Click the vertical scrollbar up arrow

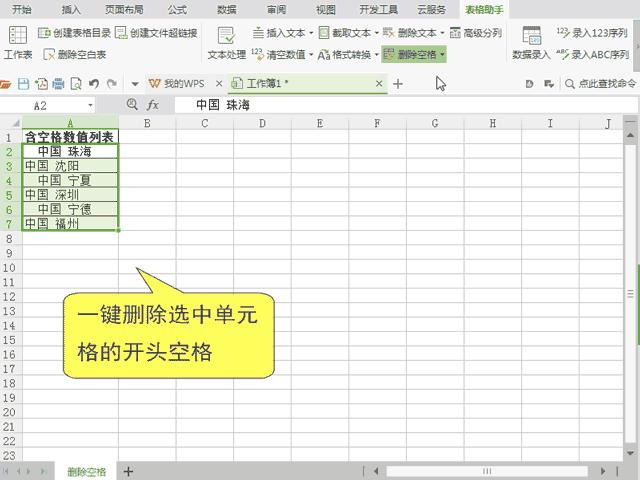click(x=630, y=135)
